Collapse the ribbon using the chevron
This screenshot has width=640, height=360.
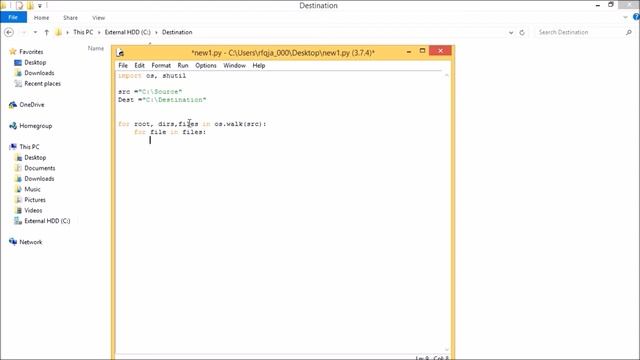[x=625, y=17]
